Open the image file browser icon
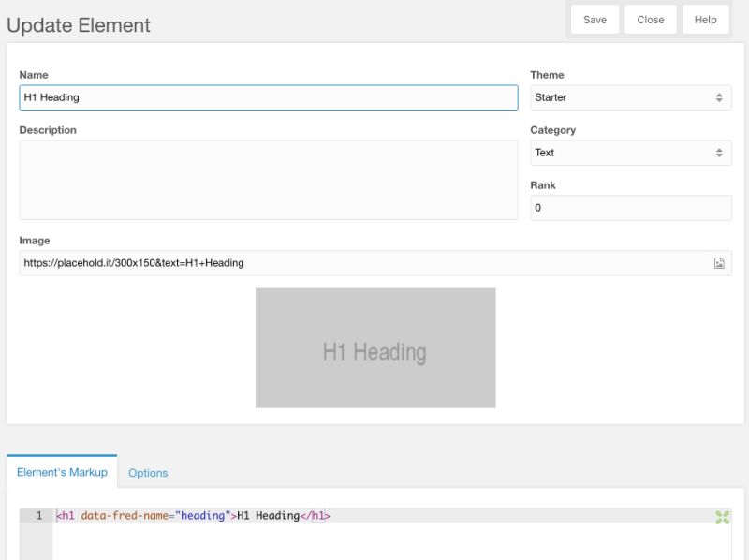The image size is (749, 560). point(719,263)
